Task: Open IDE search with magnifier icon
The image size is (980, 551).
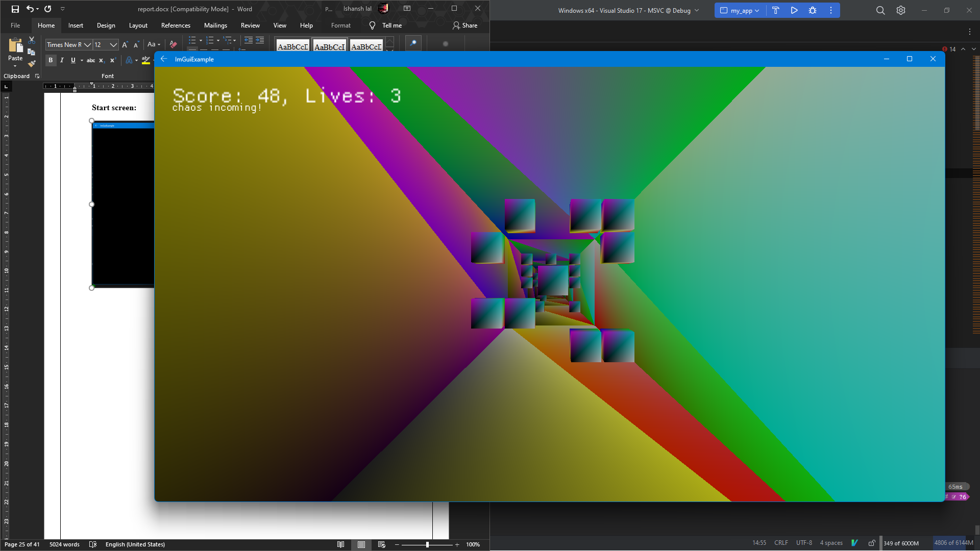Action: pyautogui.click(x=880, y=10)
